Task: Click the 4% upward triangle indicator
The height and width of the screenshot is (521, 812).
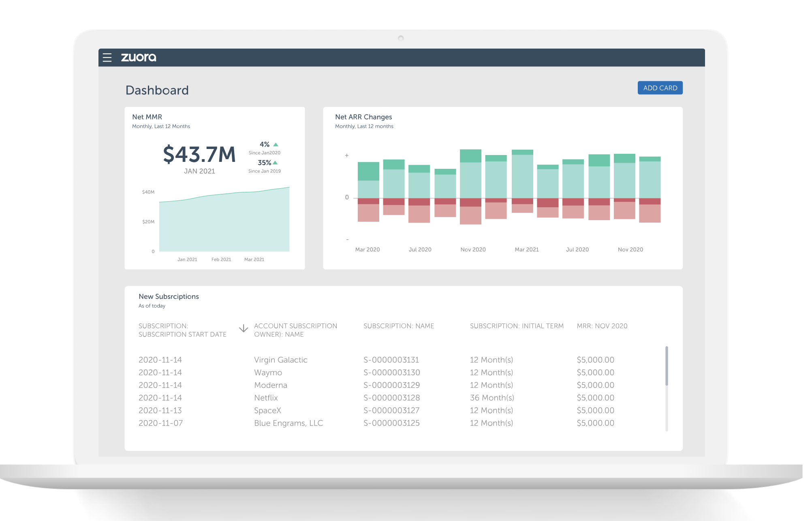Action: [x=276, y=145]
